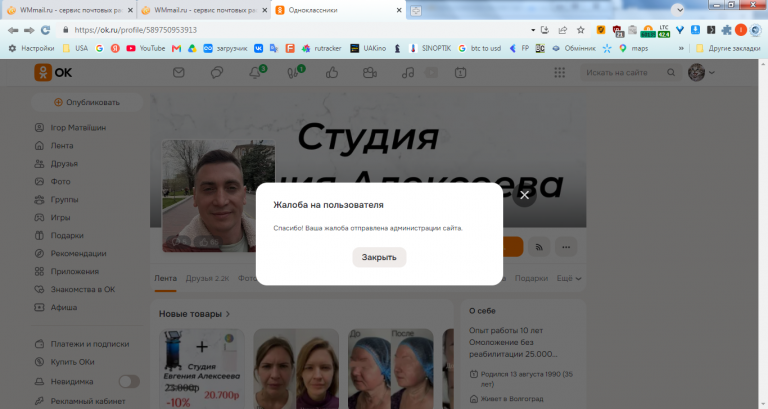Open the Настройки bookmark

32,48
